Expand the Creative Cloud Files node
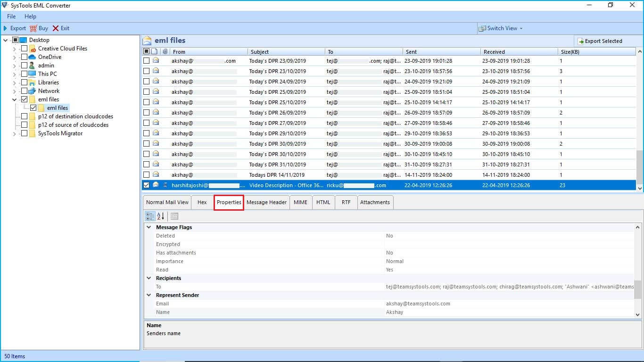 pos(15,49)
